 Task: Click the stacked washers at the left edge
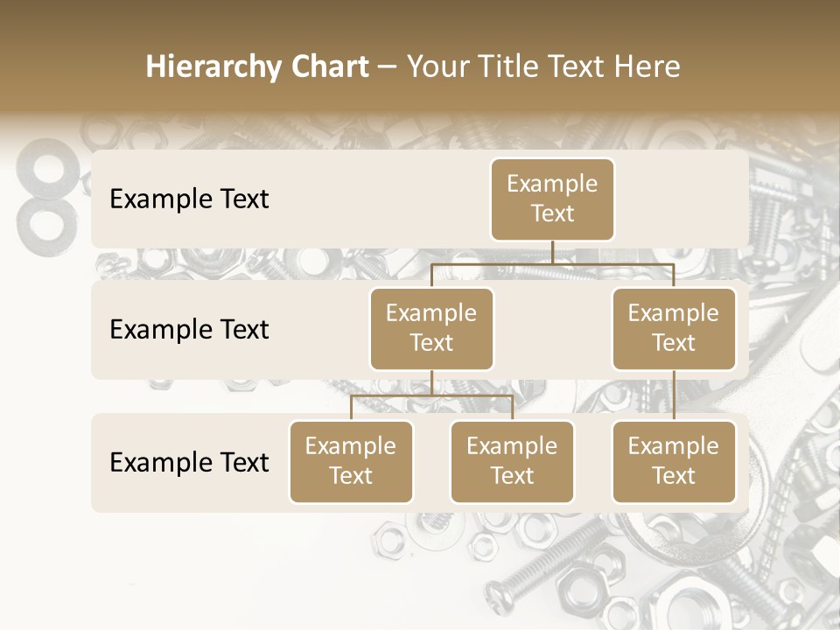(x=43, y=198)
